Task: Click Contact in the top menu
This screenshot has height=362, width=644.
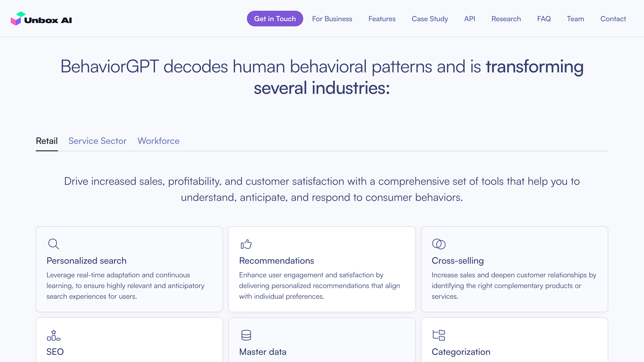Action: [x=613, y=19]
